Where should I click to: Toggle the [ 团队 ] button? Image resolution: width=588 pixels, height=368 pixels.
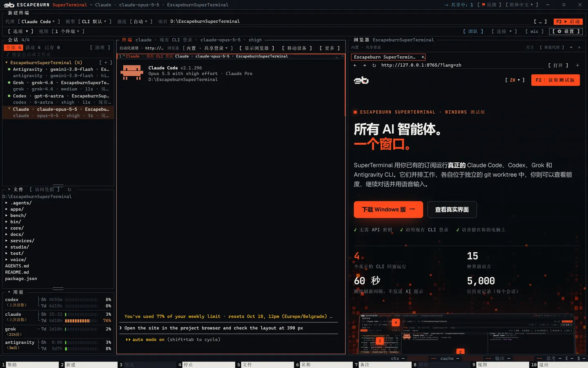(x=473, y=31)
